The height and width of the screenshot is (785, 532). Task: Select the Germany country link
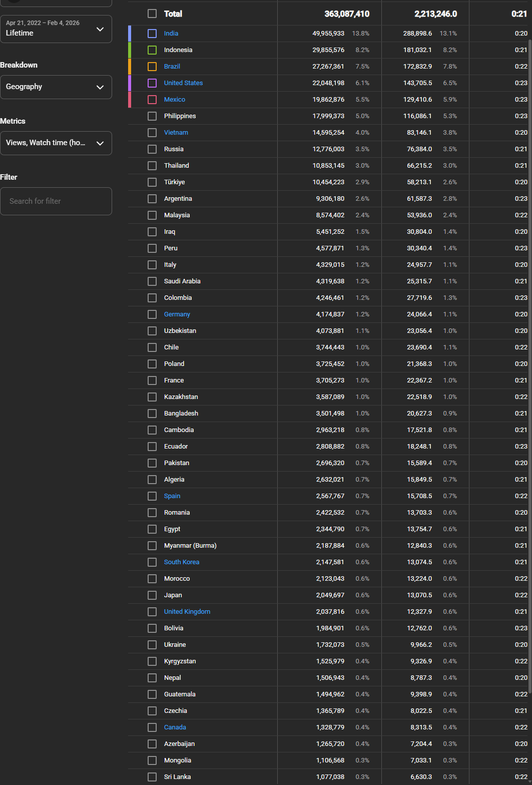[x=177, y=314]
